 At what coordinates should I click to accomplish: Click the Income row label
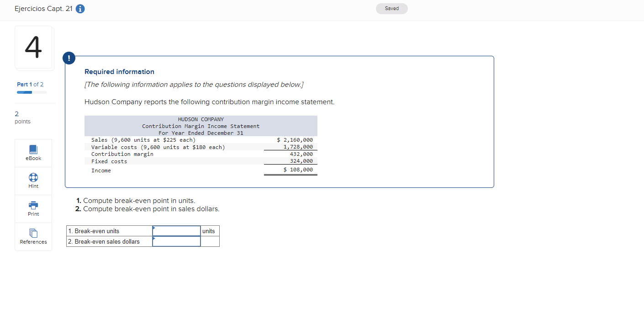(101, 170)
